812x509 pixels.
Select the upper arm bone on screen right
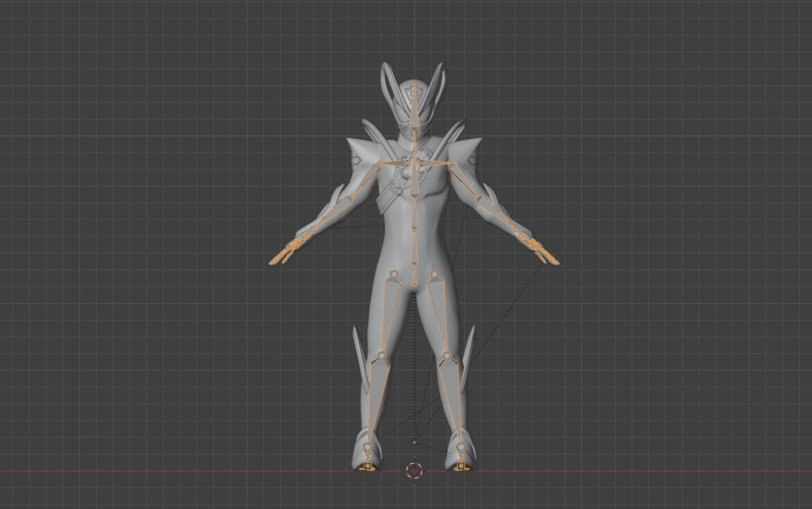point(464,180)
